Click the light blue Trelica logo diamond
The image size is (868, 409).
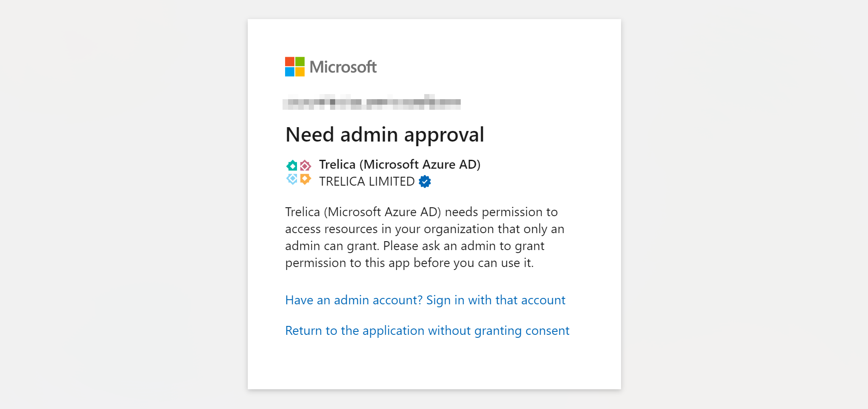click(292, 179)
